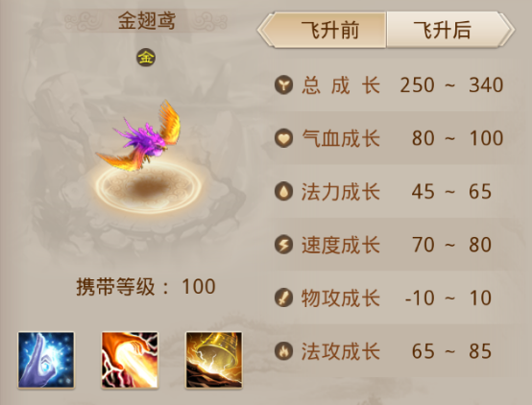
Task: Select the 速度成长 70~80 row
Action: [392, 245]
